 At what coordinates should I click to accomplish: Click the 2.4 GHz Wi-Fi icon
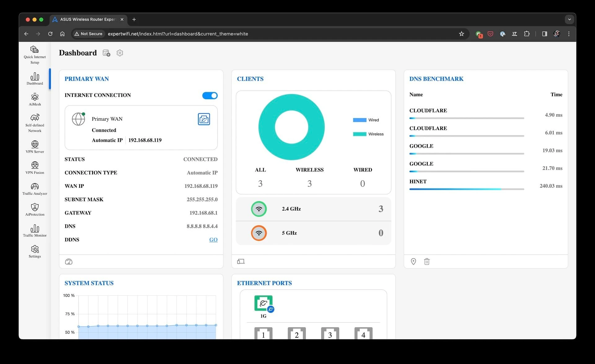pyautogui.click(x=259, y=209)
